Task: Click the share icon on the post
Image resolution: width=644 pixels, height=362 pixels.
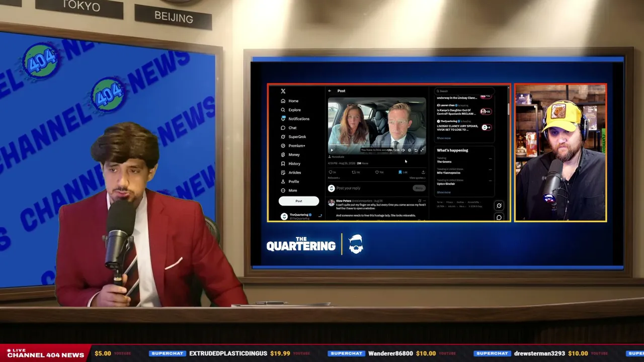Action: [423, 172]
